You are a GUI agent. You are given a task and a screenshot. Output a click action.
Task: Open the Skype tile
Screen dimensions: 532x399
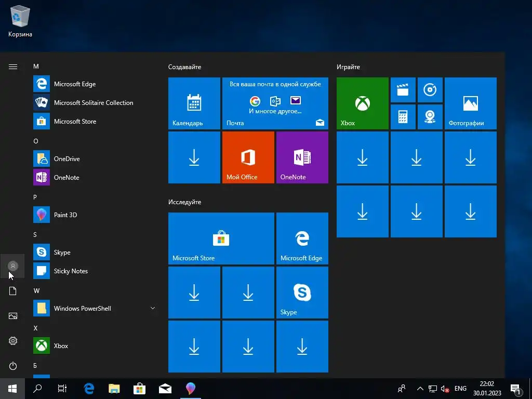pyautogui.click(x=302, y=292)
